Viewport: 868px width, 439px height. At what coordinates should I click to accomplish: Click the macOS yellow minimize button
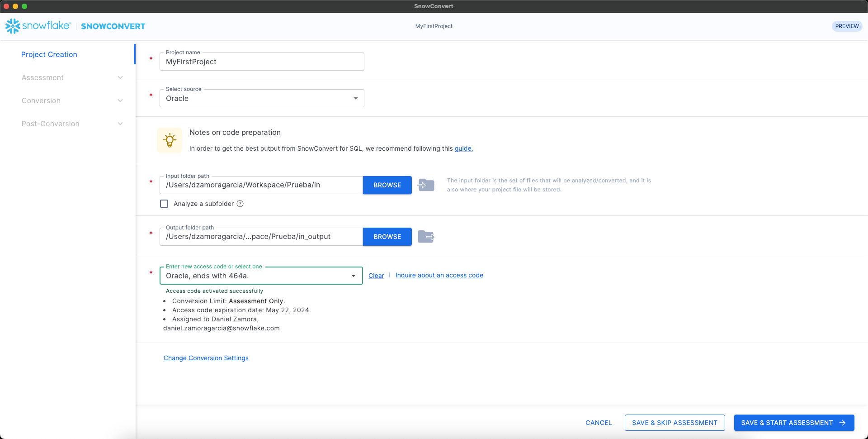[x=15, y=6]
